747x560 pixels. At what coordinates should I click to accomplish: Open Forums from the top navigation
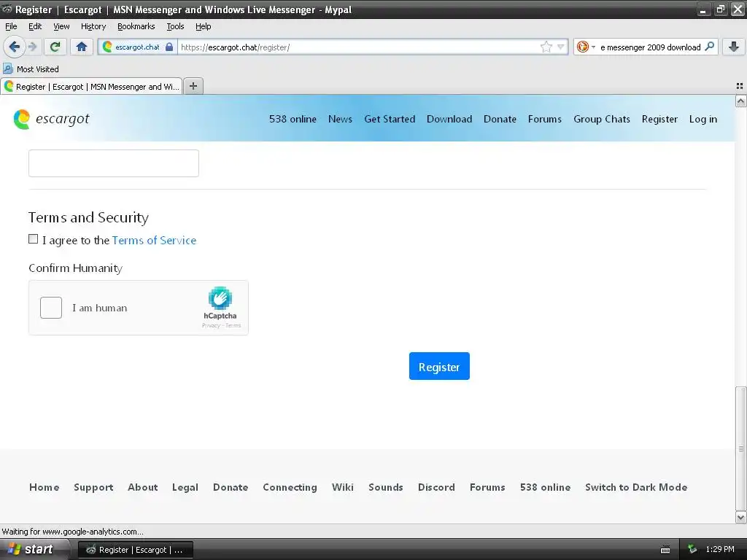(544, 119)
